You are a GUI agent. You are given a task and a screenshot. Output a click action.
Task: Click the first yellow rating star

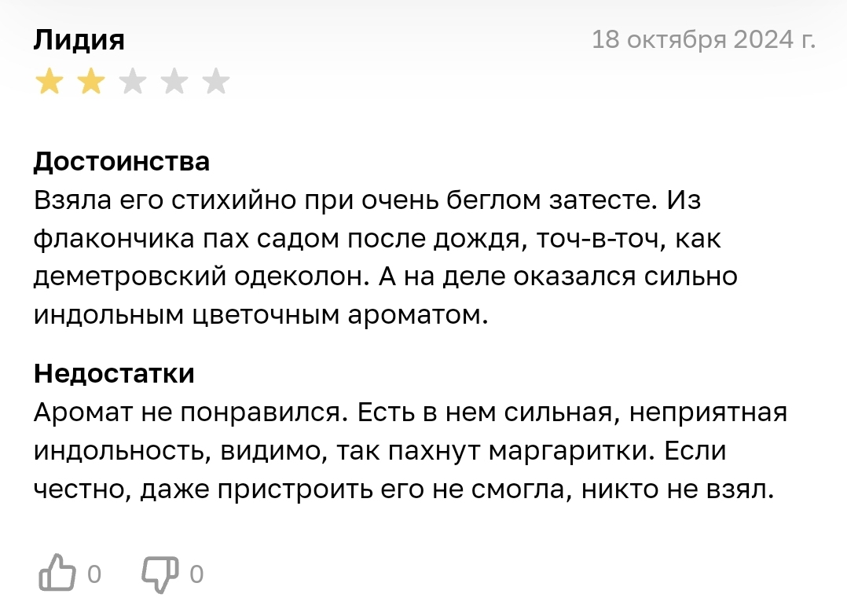tap(49, 81)
